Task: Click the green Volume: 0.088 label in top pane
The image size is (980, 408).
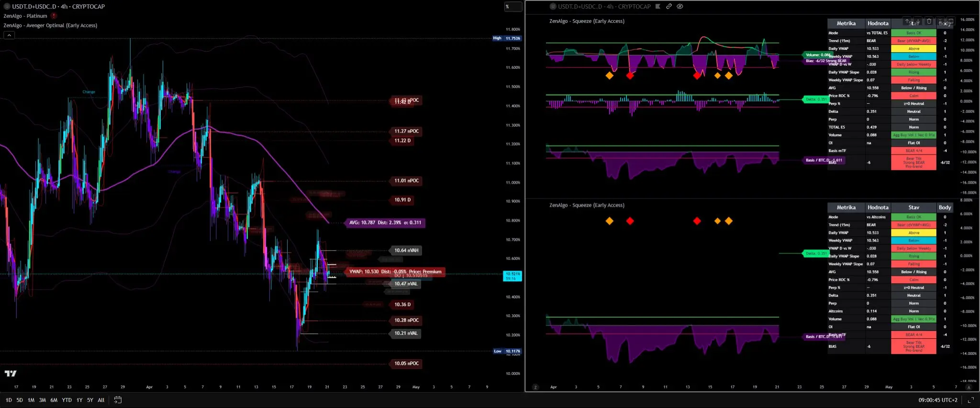Action: click(818, 55)
